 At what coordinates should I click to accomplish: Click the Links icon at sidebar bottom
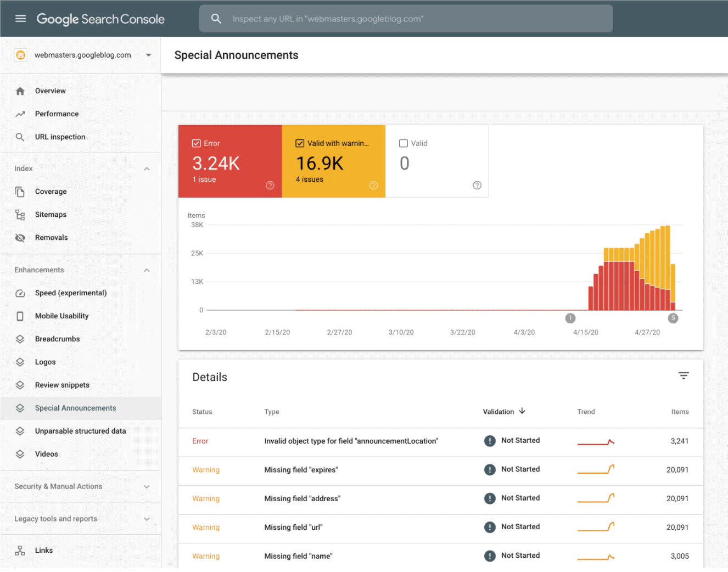point(20,550)
